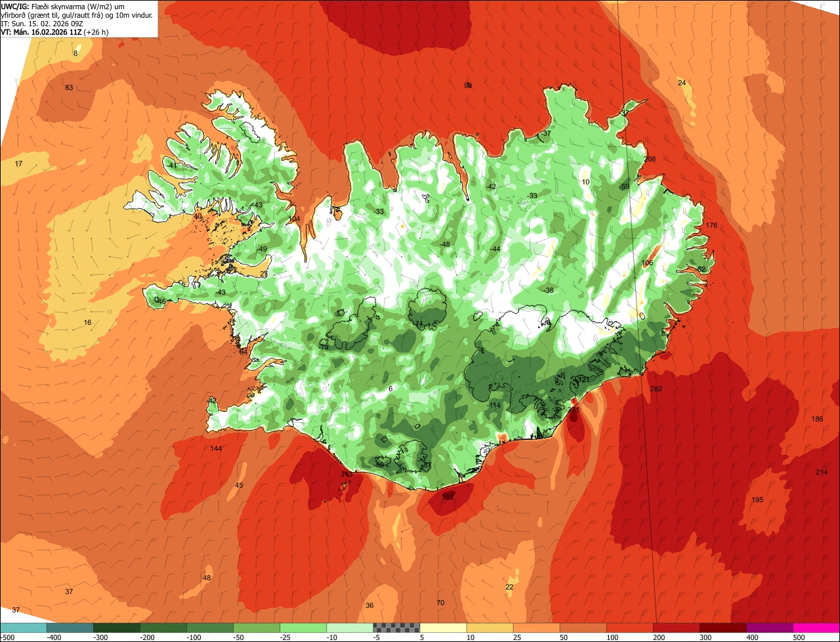Click the map value '195' in the southeast sea
Image resolution: width=840 pixels, height=642 pixels.
(x=757, y=500)
